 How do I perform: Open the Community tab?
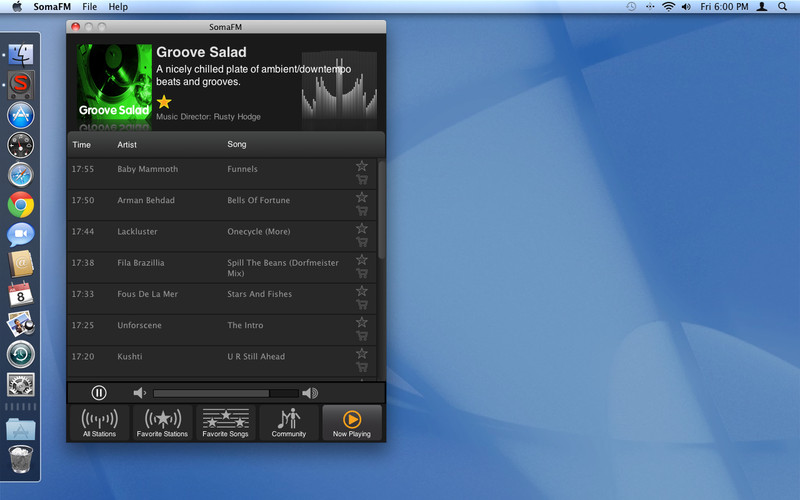[289, 422]
